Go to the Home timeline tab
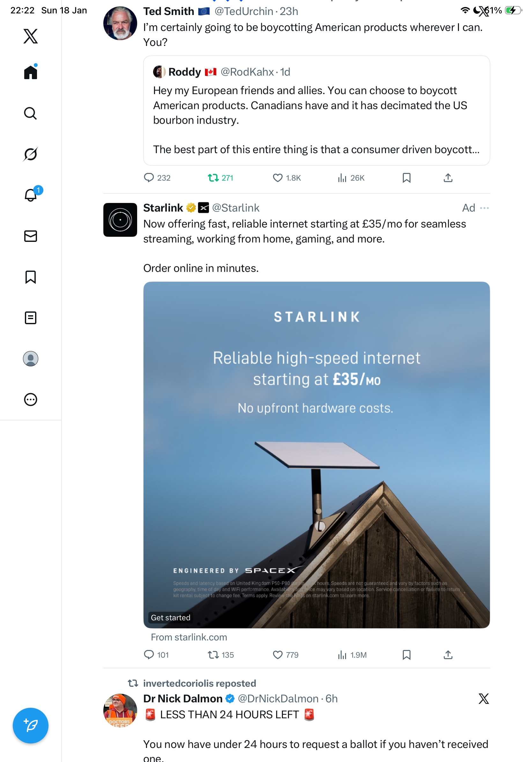The height and width of the screenshot is (762, 532). click(x=31, y=72)
